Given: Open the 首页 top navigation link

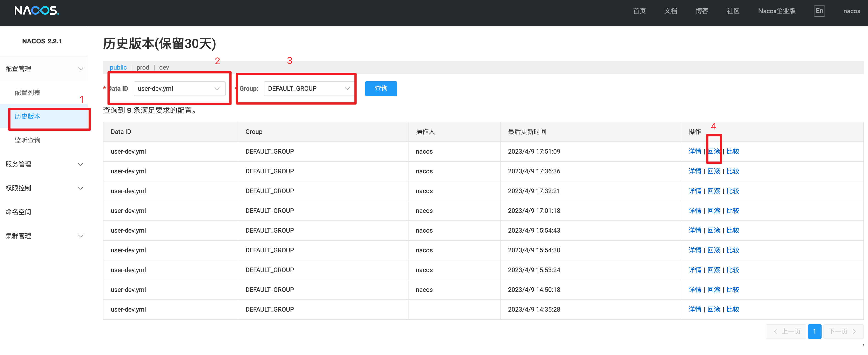Looking at the screenshot, I should [639, 11].
